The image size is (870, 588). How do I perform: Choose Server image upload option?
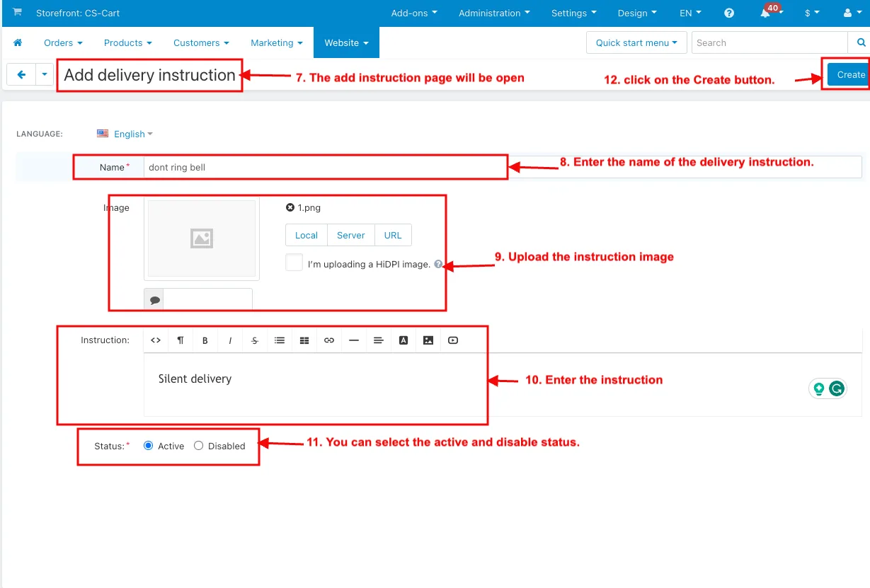point(351,235)
